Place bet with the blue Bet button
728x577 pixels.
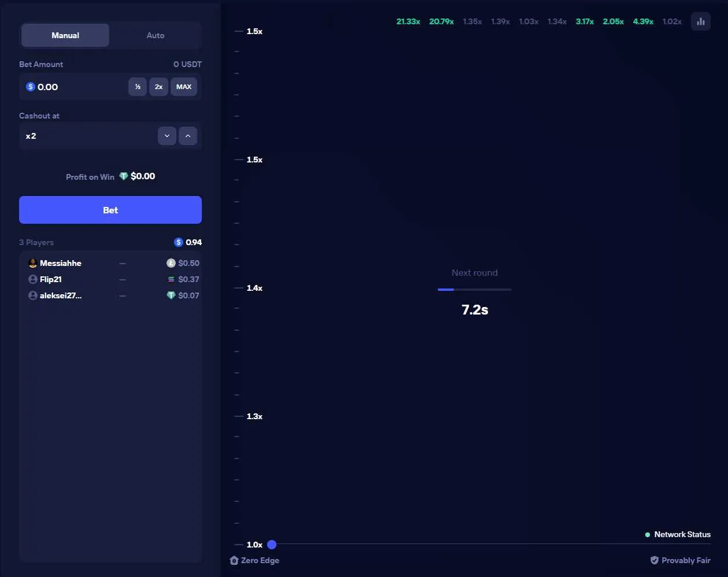tap(110, 210)
